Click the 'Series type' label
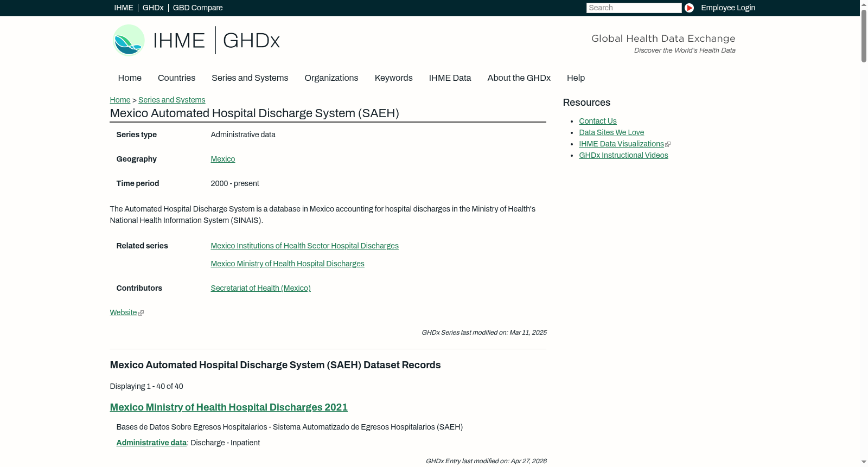The image size is (868, 467). (x=137, y=135)
